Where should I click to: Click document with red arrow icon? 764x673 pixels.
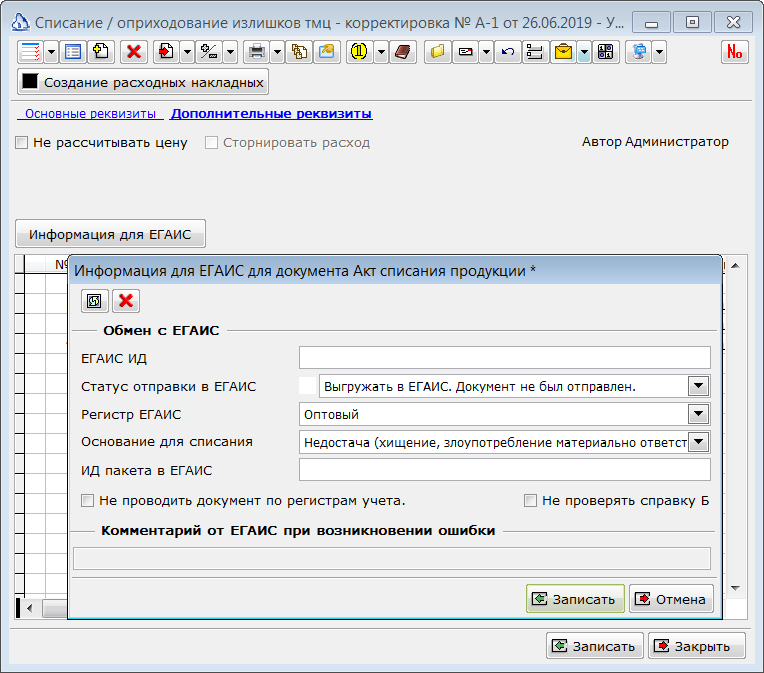pyautogui.click(x=167, y=52)
